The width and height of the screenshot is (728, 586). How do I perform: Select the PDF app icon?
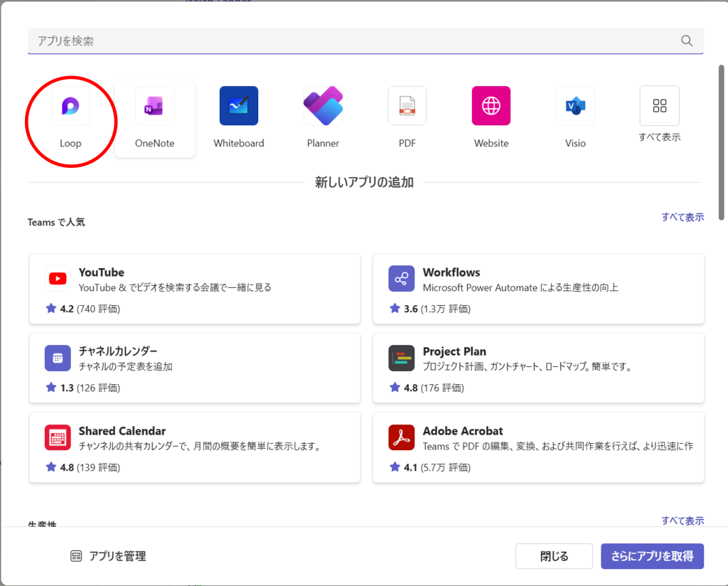coord(407,107)
